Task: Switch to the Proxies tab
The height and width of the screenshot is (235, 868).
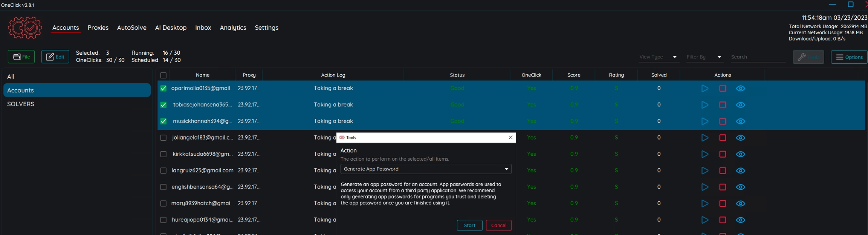Action: coord(98,28)
